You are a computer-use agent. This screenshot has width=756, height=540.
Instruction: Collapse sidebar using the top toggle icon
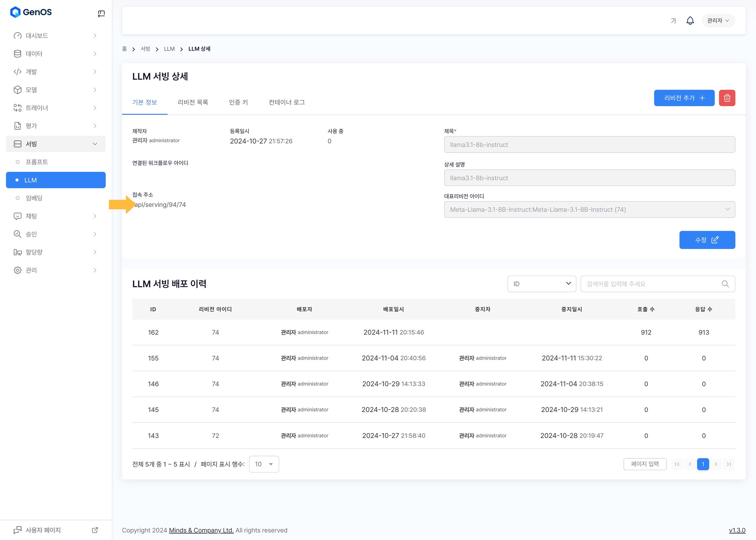tap(101, 13)
